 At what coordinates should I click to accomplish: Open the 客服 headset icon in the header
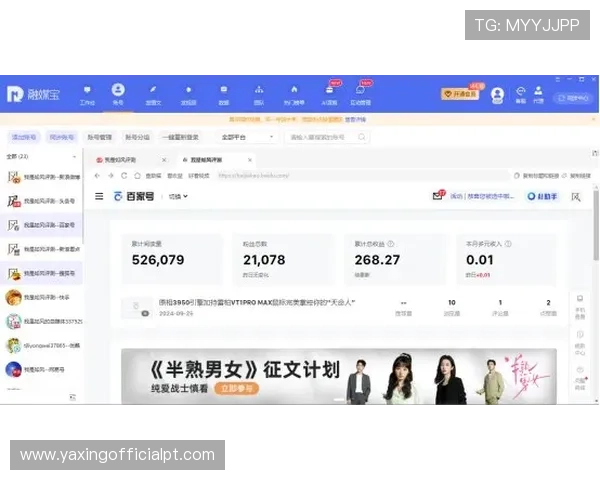coord(520,91)
